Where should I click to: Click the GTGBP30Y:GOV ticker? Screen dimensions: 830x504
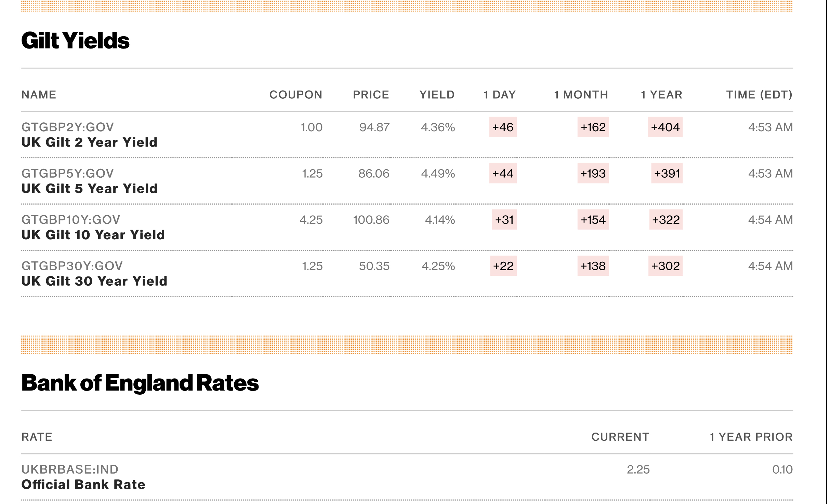point(72,266)
